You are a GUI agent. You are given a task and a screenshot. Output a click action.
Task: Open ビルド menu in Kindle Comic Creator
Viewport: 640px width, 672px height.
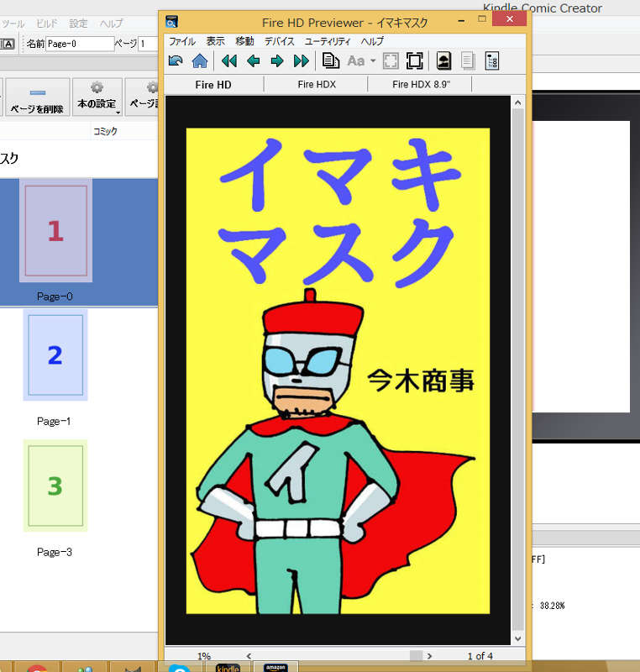tap(46, 24)
